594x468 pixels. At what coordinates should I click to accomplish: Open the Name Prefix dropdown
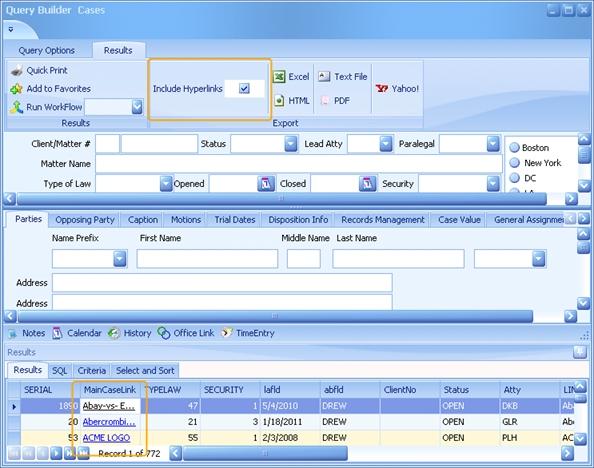120,259
